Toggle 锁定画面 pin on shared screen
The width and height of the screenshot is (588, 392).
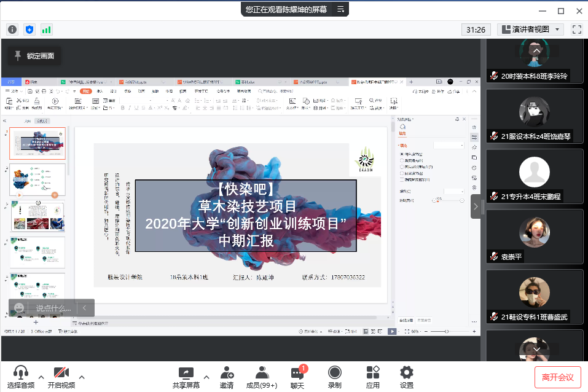tap(35, 56)
